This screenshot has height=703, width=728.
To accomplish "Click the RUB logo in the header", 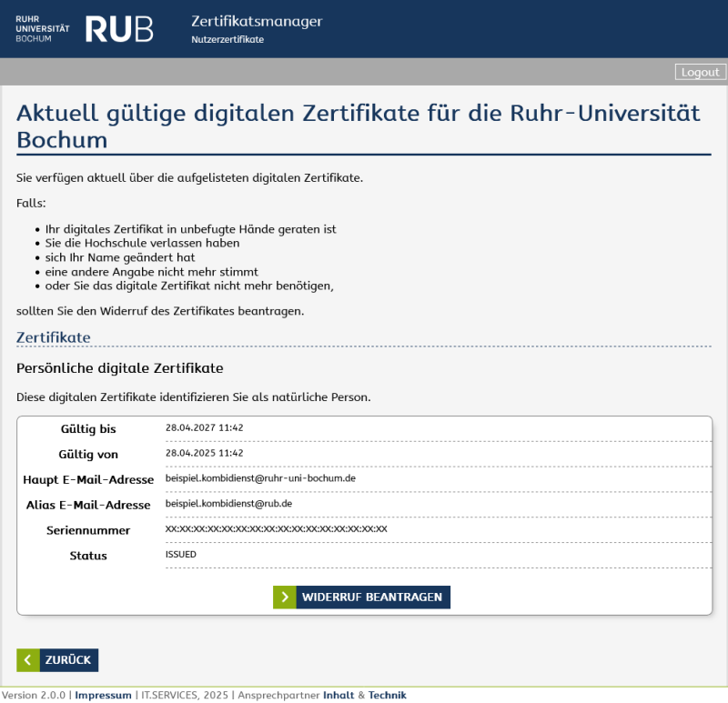I will coord(119,29).
